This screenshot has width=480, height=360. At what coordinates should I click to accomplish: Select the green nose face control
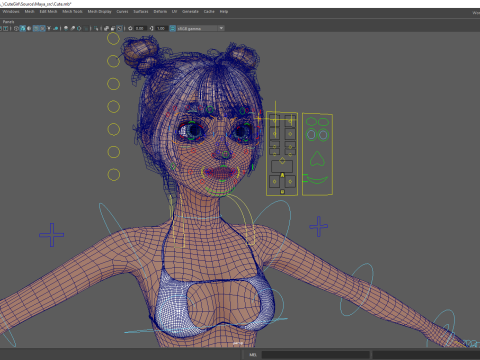point(317,159)
